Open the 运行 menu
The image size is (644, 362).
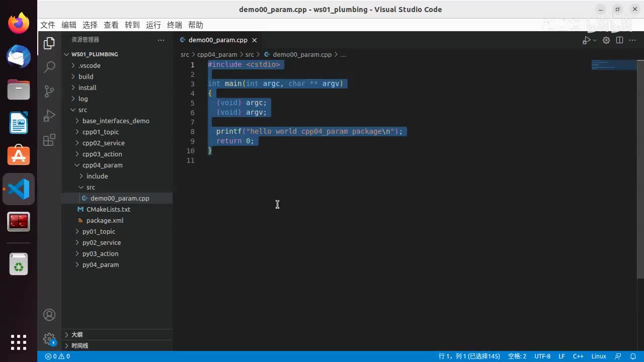click(153, 25)
